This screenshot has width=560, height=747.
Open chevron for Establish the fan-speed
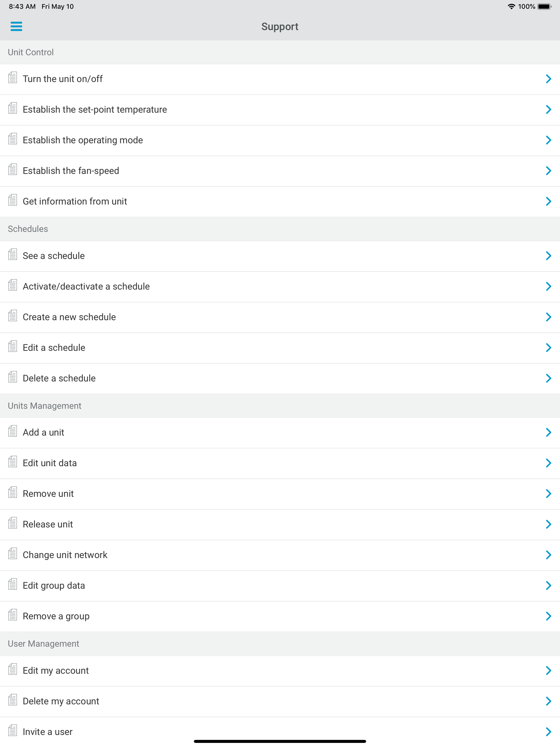pyautogui.click(x=548, y=171)
